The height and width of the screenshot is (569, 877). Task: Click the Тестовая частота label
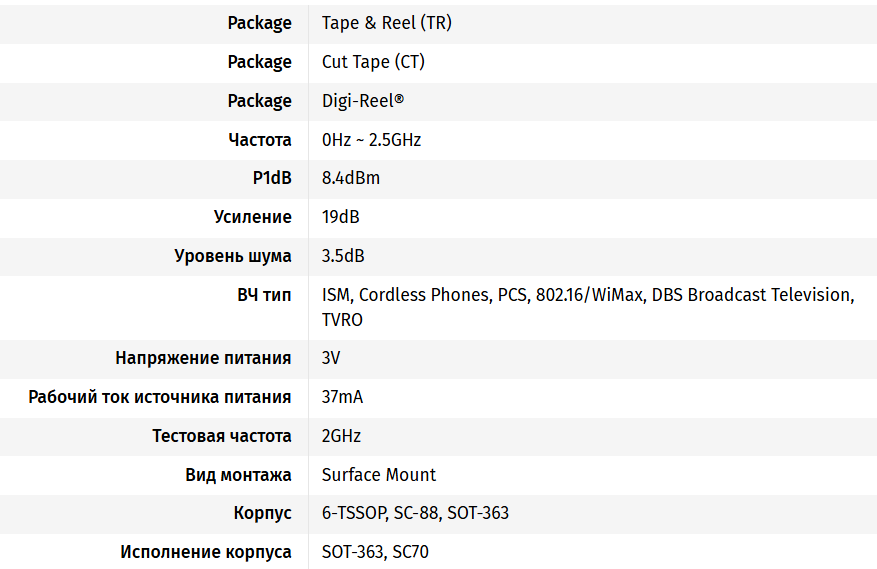[221, 436]
